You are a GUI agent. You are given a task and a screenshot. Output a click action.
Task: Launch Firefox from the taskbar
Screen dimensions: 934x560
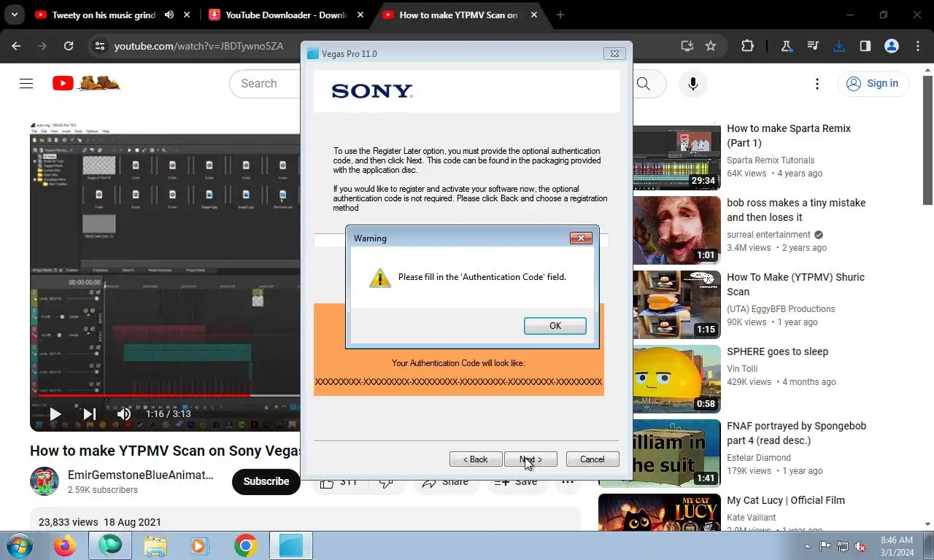65,545
